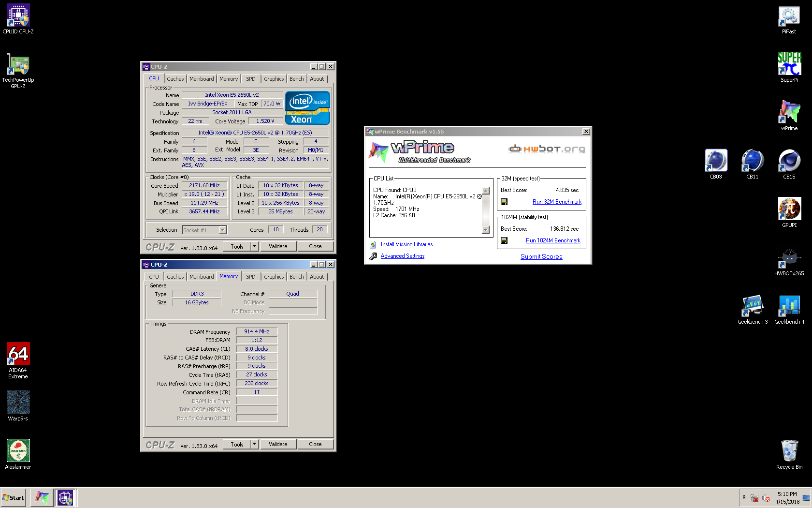Click the hwbot.org logo in wPrime
The width and height of the screenshot is (812, 508).
tap(547, 149)
